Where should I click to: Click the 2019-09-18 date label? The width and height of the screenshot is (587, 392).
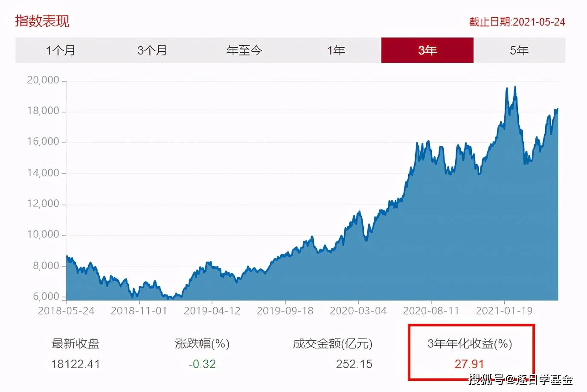pyautogui.click(x=285, y=311)
